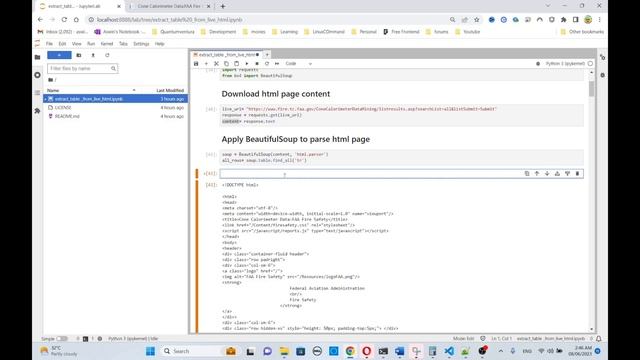Cut selected cell with scissors icon

pyautogui.click(x=216, y=64)
